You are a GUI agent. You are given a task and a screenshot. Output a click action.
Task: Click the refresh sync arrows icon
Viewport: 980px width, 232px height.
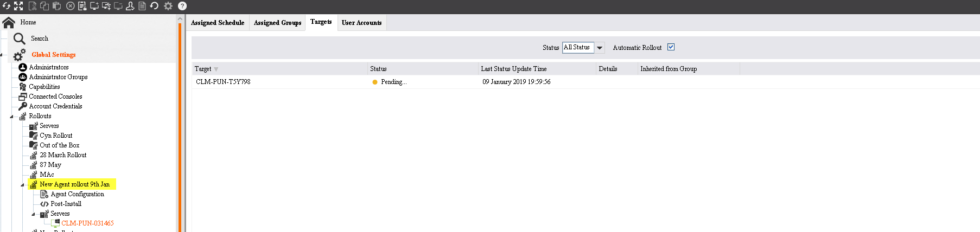click(7, 6)
